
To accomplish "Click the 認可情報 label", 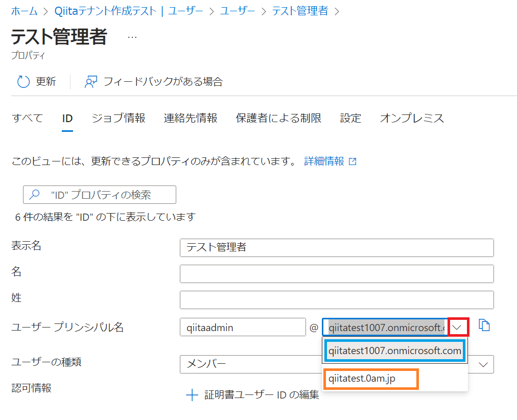I will point(31,388).
